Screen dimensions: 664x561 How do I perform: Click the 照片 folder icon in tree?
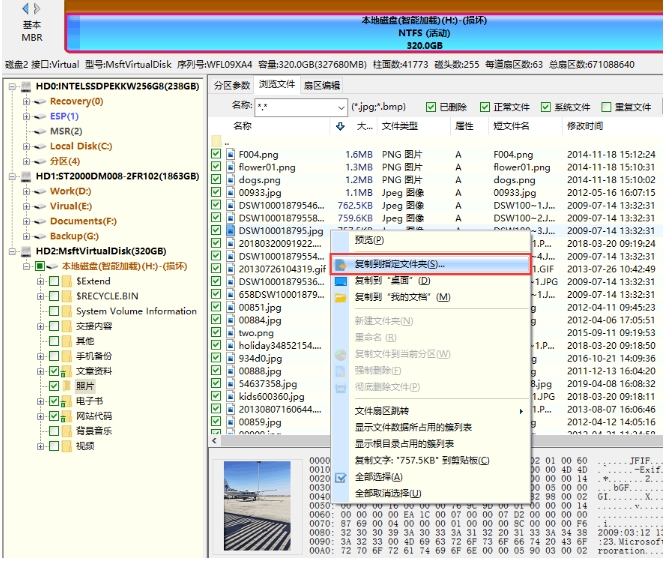pyautogui.click(x=67, y=386)
